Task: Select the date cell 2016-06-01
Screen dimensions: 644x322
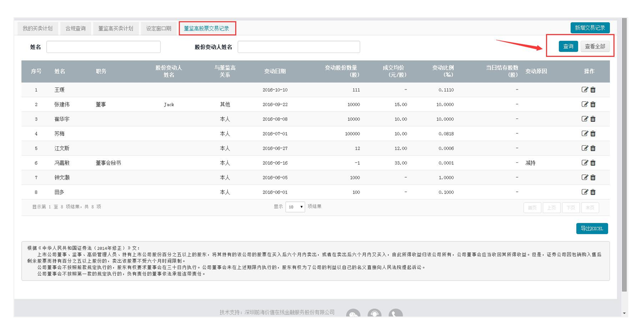Action: pos(275,192)
